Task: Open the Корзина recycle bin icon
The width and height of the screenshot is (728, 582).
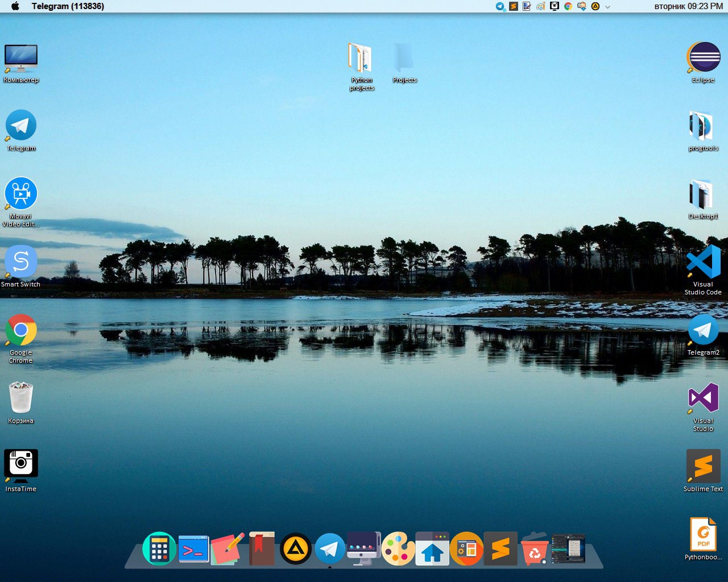Action: [21, 403]
